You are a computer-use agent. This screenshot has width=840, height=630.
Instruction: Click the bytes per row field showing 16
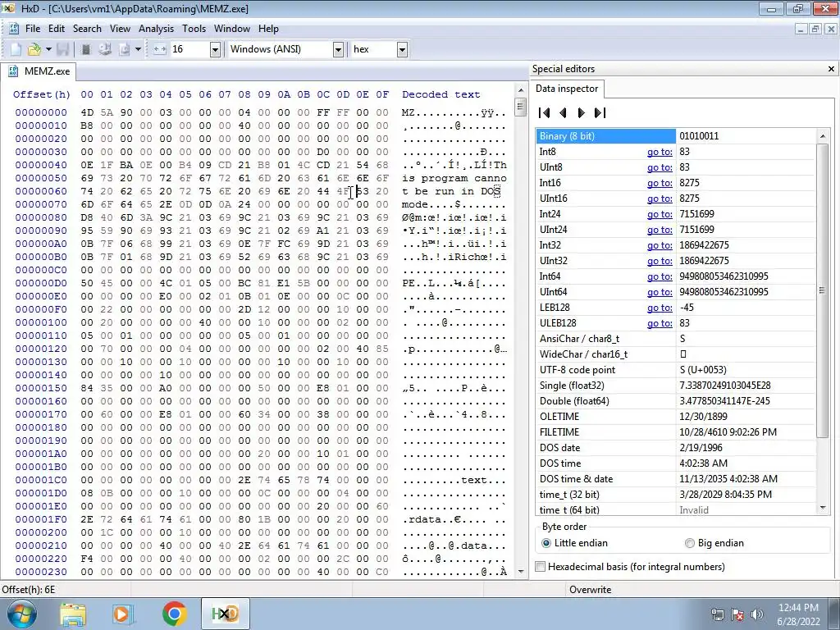[189, 49]
